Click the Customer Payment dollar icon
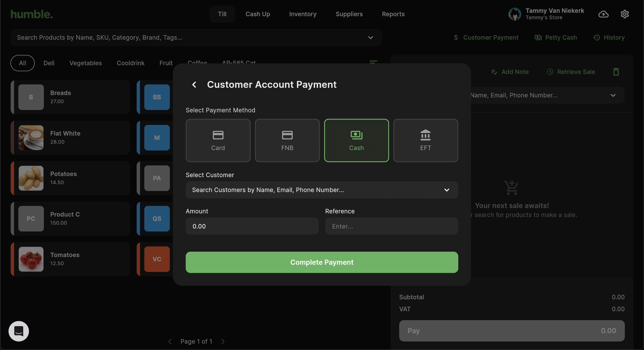The width and height of the screenshot is (644, 350). (456, 38)
